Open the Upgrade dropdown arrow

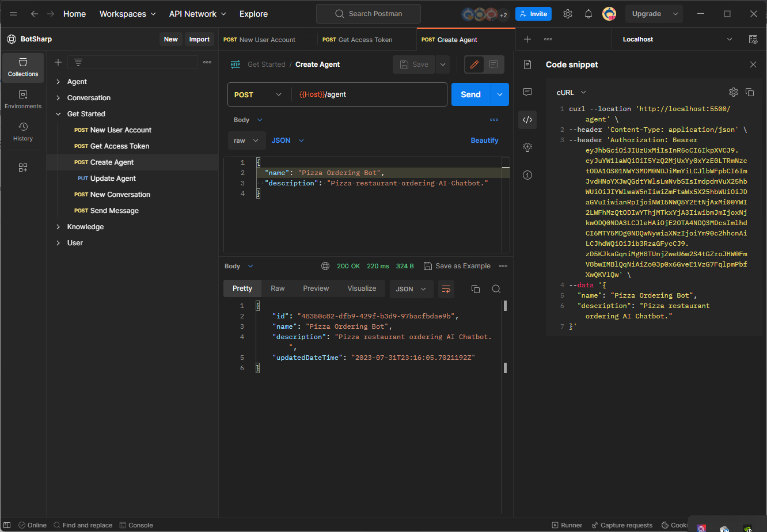tap(676, 14)
